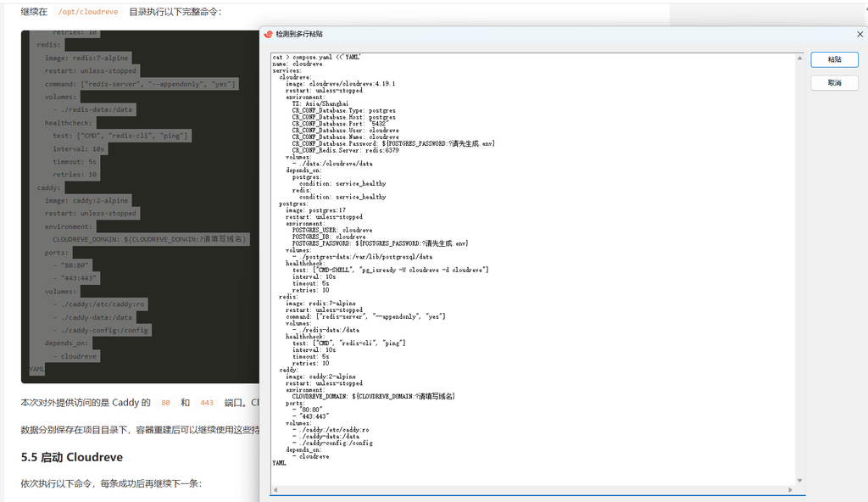
Task: Click "image: postgres:17" in the dialog
Action: tap(315, 210)
